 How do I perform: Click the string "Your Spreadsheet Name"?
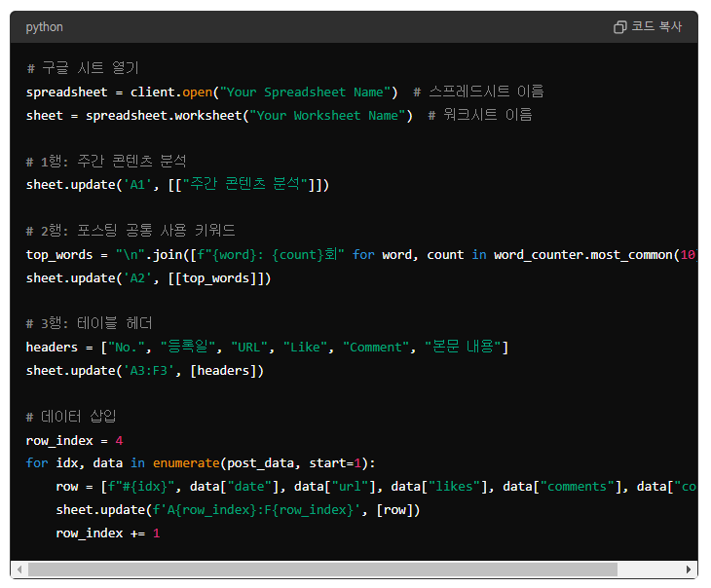click(305, 92)
